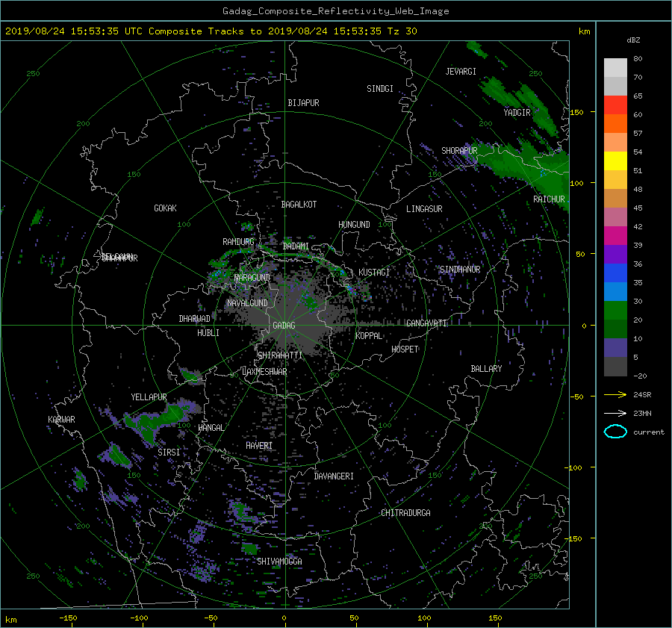672x628 pixels.
Task: Pick the purple 36-39 dBZ swatch
Action: point(615,254)
